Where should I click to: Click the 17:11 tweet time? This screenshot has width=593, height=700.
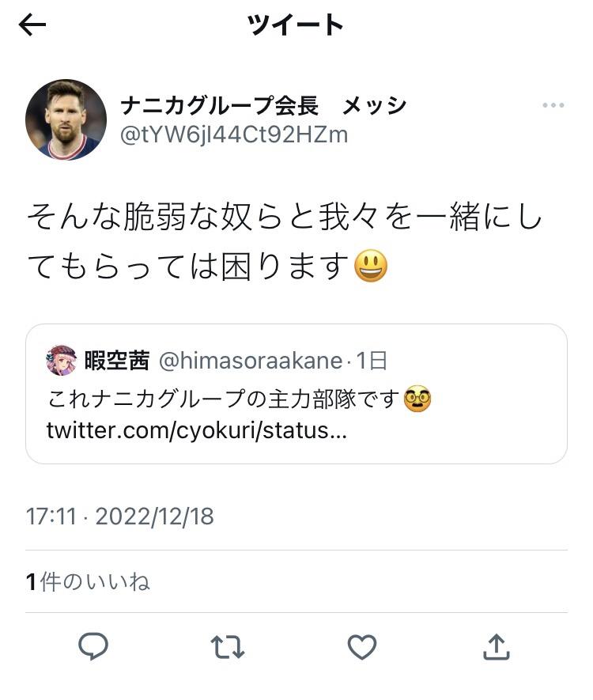click(x=51, y=516)
